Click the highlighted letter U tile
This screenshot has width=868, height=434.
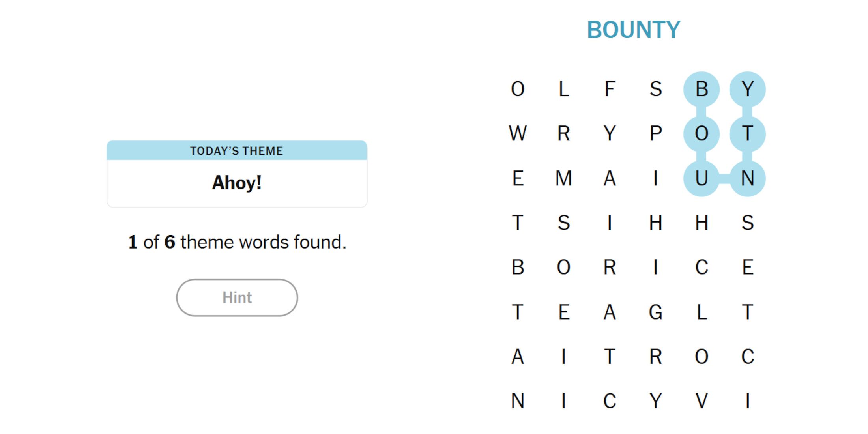[702, 178]
